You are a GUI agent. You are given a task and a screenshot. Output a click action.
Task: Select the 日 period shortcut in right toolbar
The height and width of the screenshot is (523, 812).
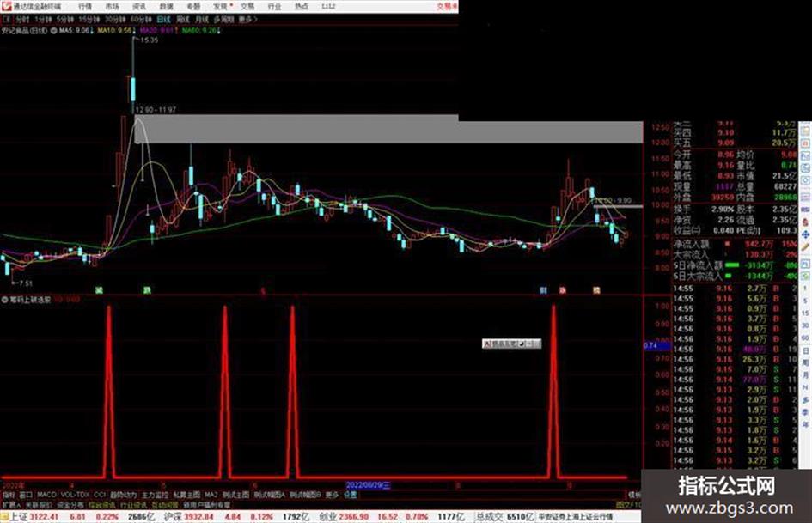805,350
